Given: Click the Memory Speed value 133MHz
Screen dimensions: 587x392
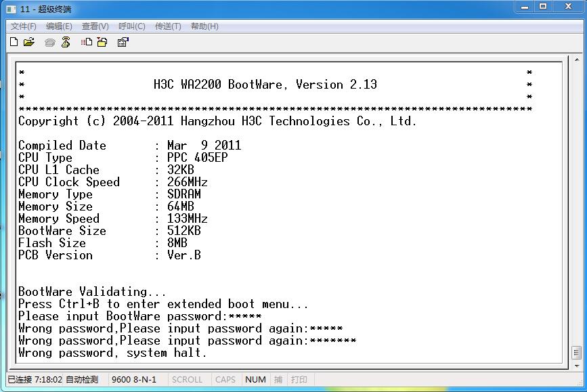Looking at the screenshot, I should pyautogui.click(x=187, y=218).
